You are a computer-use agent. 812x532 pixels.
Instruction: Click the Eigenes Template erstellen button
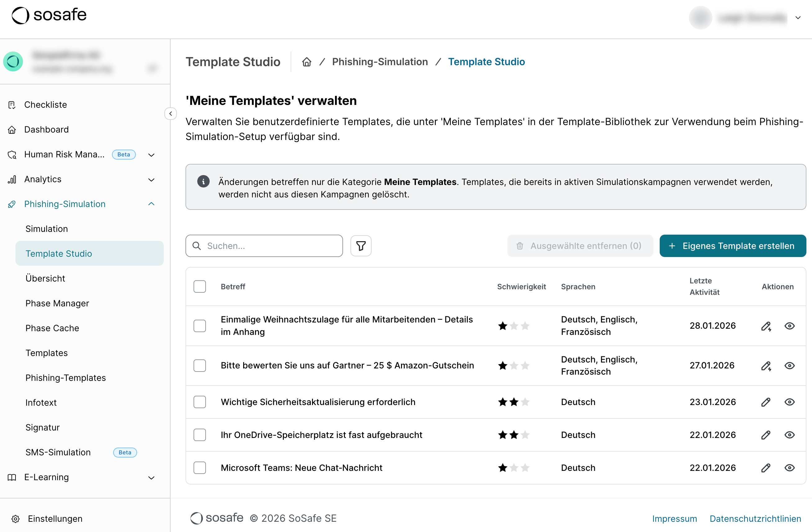click(x=733, y=246)
